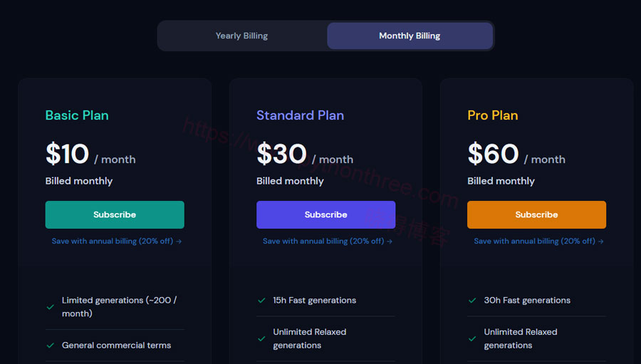Click checkmark beside Standard Plan Unlimited Relaxed generations
This screenshot has width=641, height=364.
point(261,338)
